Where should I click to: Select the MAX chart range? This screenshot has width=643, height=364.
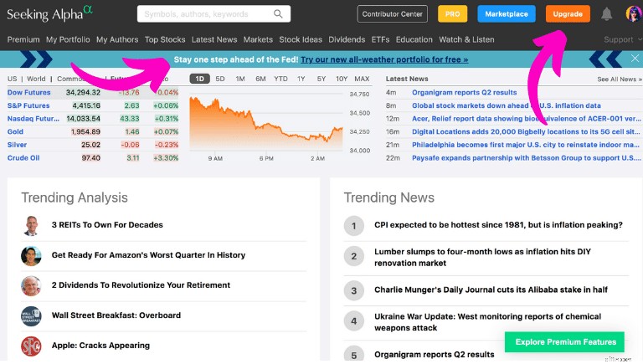click(362, 79)
